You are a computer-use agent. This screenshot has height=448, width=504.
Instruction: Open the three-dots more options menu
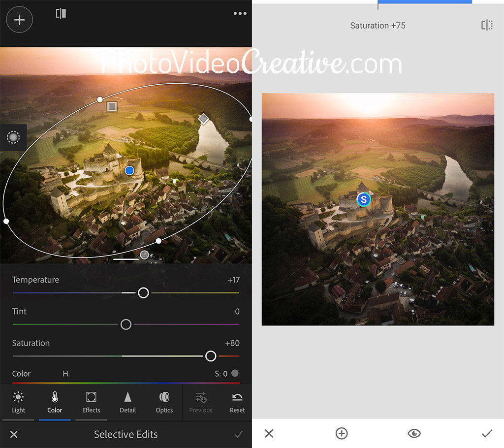pos(240,13)
